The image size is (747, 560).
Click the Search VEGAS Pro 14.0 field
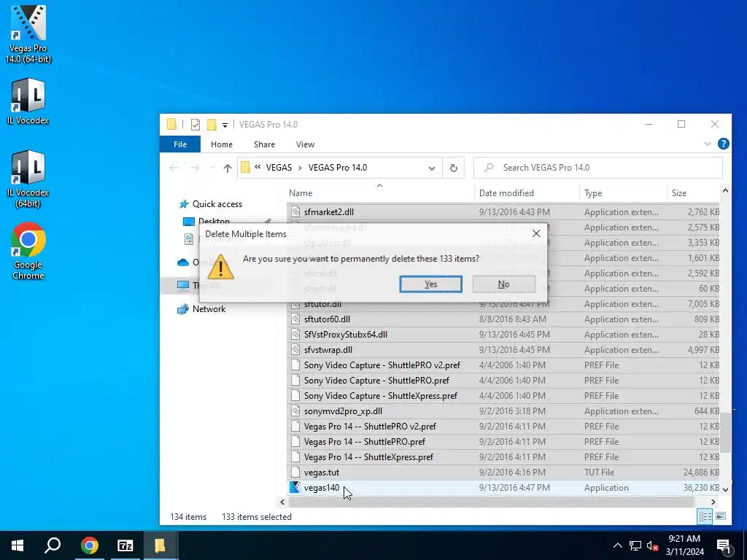[x=598, y=168]
